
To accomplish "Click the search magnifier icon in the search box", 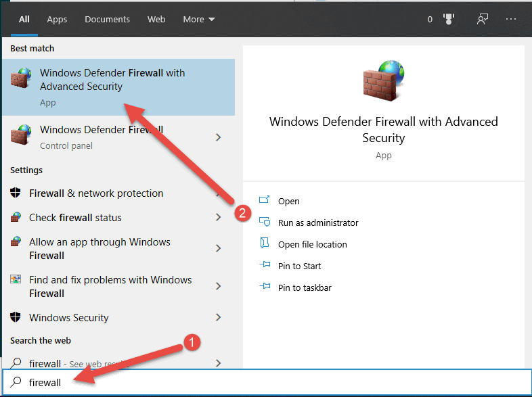I will tap(16, 382).
